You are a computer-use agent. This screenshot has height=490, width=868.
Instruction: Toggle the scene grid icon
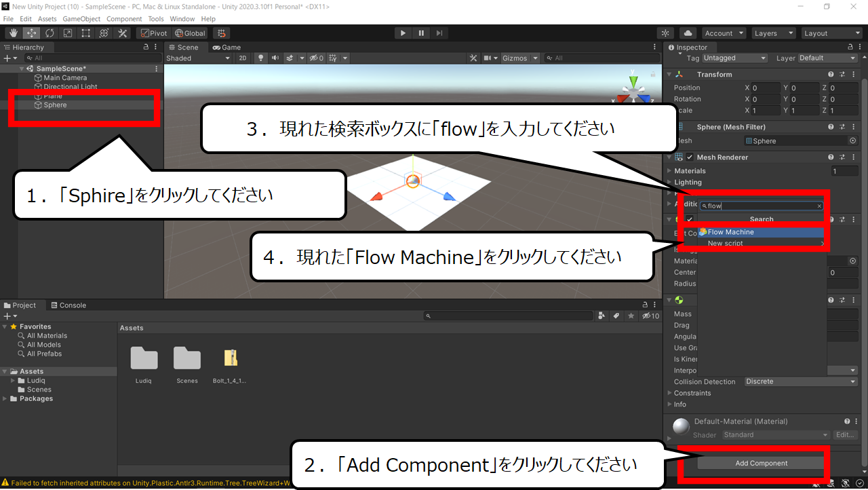[333, 58]
